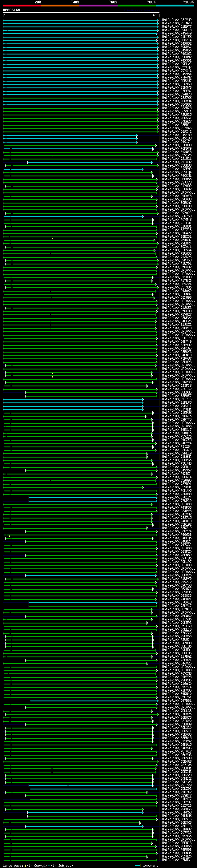Screen dimensions: 197x868
Task: Select label UniRef100_B4RSJ7
Action: click(x=177, y=430)
